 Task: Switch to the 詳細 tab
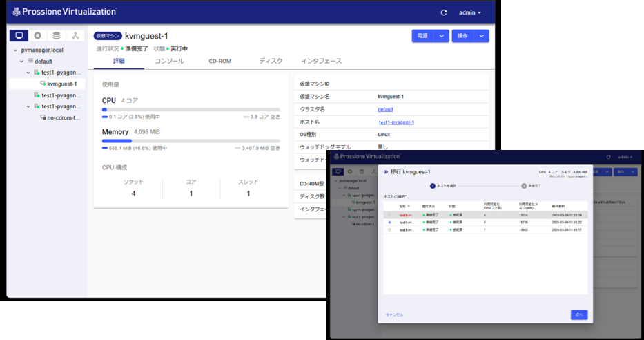(x=119, y=61)
